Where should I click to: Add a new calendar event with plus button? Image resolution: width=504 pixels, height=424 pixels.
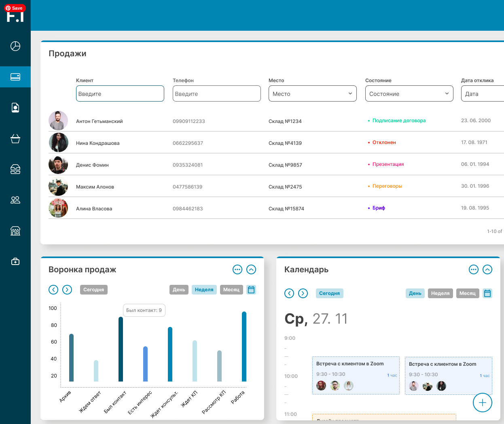tap(482, 403)
